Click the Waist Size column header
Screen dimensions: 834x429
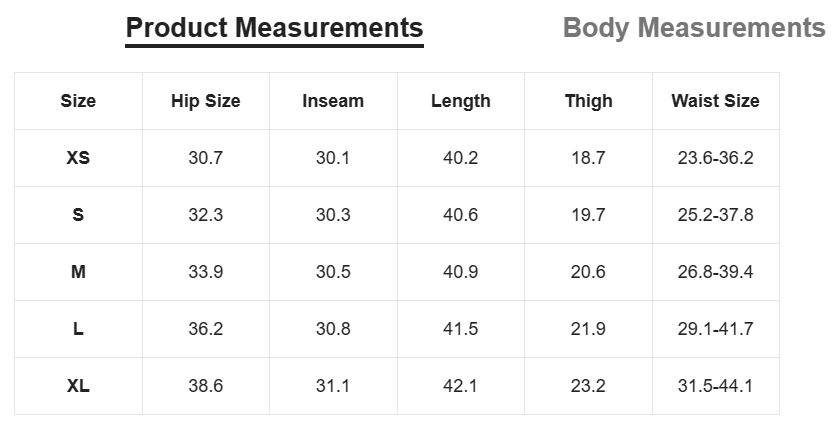[x=715, y=101]
